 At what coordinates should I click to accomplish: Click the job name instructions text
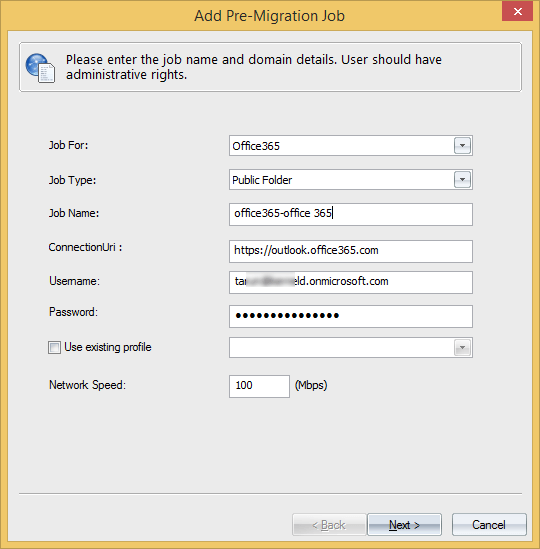click(x=254, y=67)
